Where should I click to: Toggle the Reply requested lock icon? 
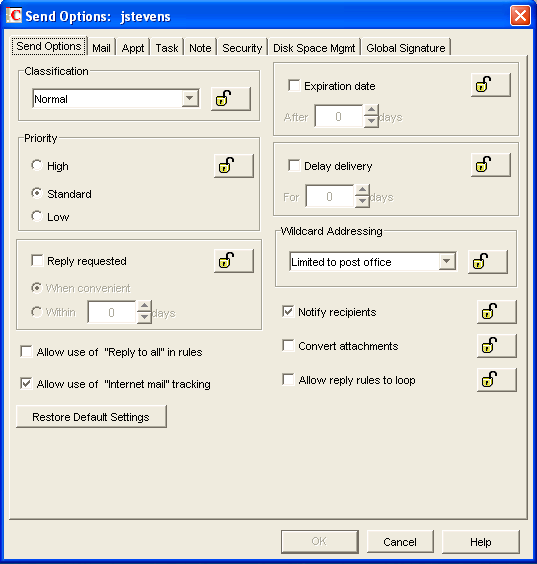pos(233,261)
